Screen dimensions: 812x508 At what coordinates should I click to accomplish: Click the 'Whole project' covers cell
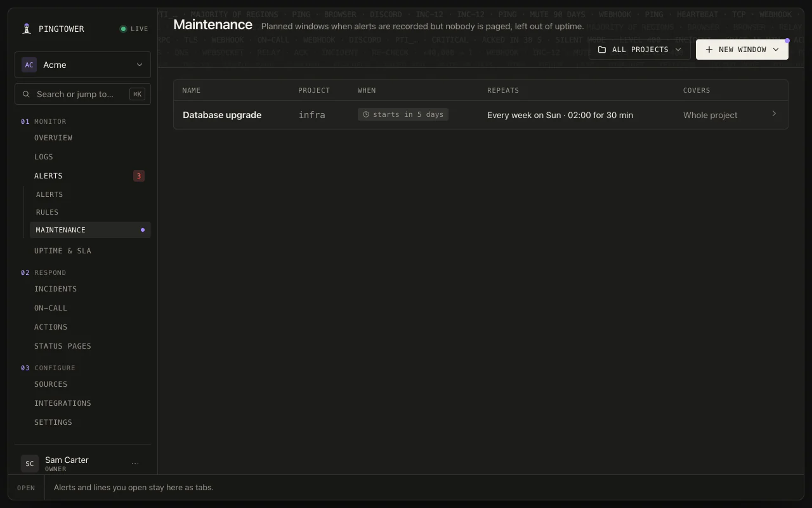710,115
